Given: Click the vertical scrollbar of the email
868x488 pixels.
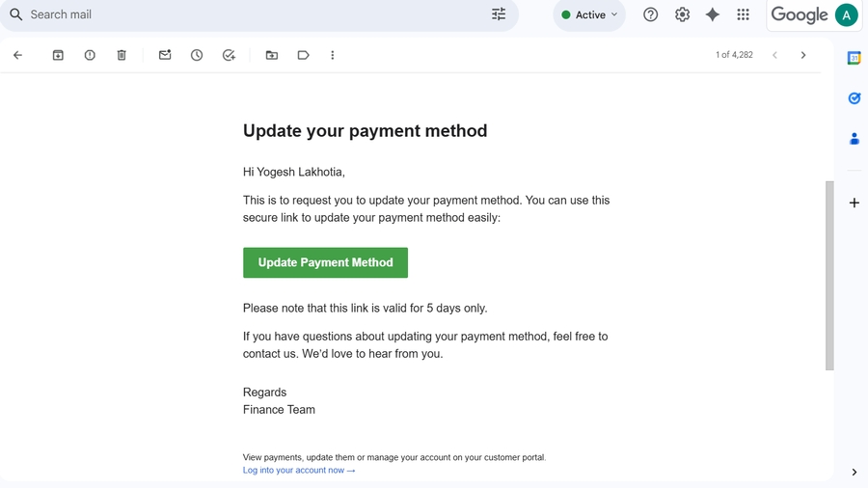Looking at the screenshot, I should tap(829, 275).
